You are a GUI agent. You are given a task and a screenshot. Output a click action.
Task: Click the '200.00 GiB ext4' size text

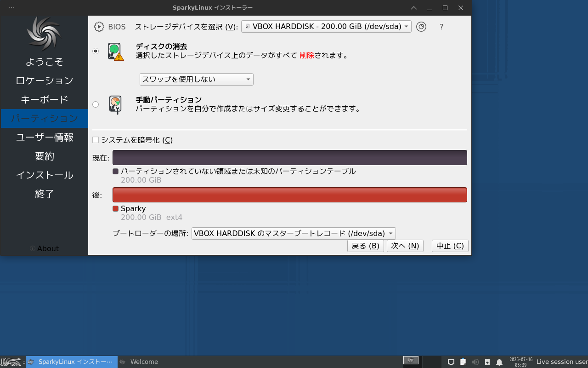point(152,217)
